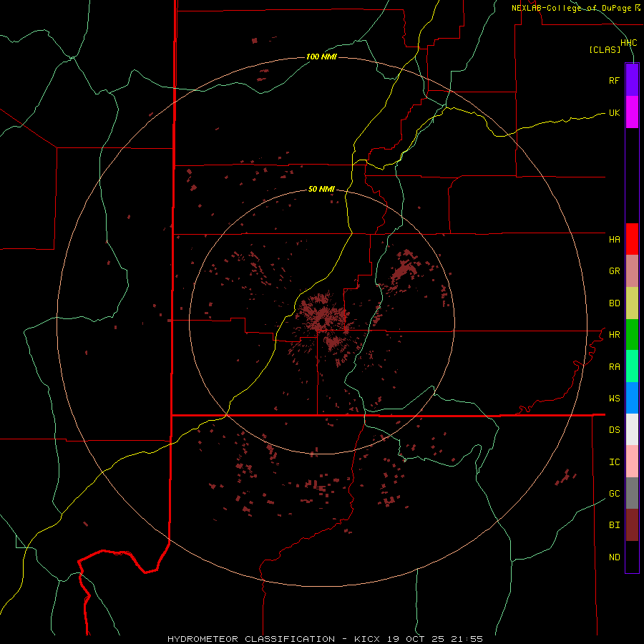
Task: Click the GR pinkish legend color block
Action: tap(632, 271)
